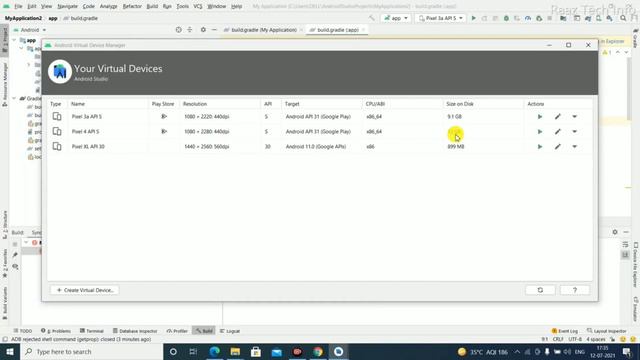
Task: Select the Pixel XL API 30 device name
Action: [88, 147]
